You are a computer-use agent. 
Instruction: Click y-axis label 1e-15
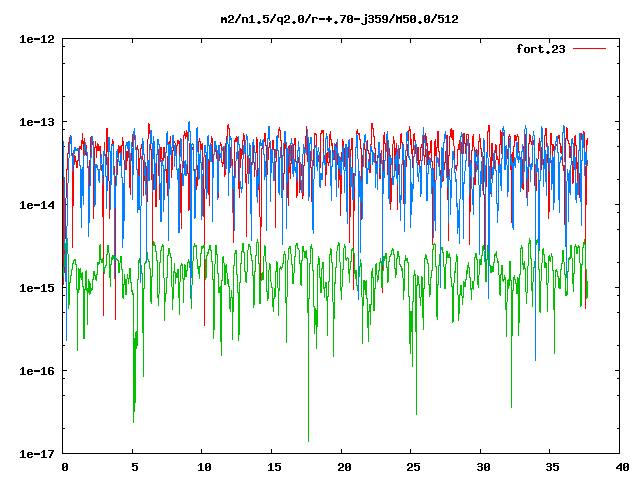click(37, 288)
